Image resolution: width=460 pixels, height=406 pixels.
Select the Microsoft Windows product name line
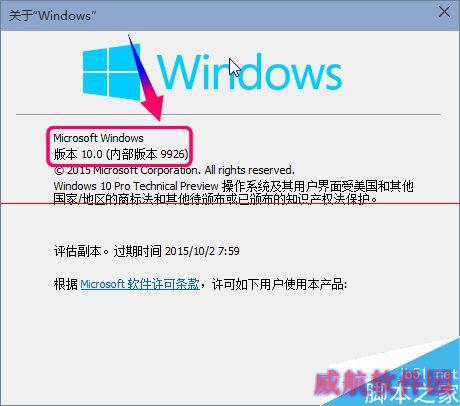coord(98,138)
